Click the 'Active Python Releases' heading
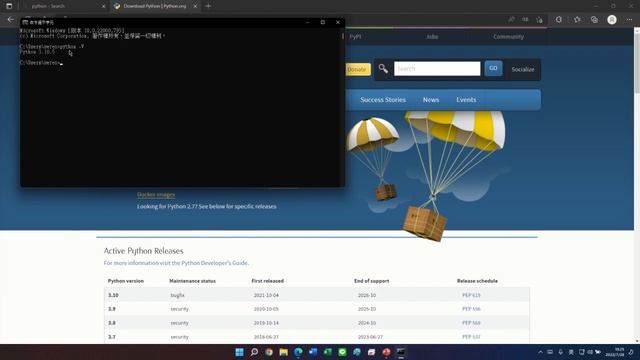This screenshot has width=640, height=360. 143,251
